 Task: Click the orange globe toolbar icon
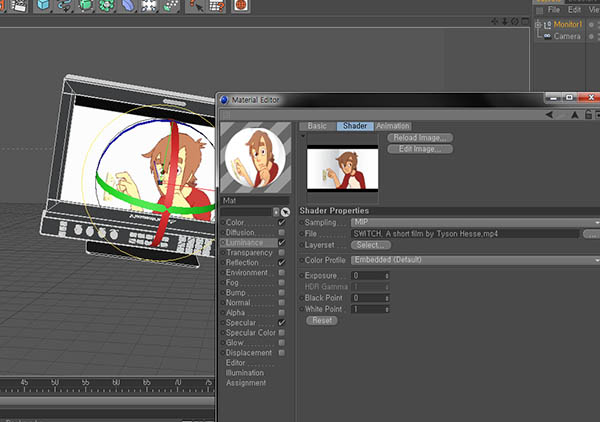point(241,5)
